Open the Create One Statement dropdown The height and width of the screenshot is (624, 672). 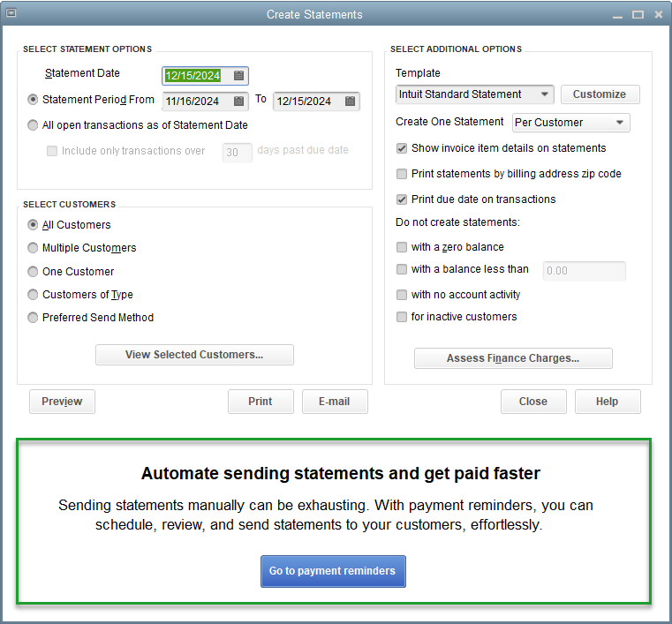tap(620, 123)
